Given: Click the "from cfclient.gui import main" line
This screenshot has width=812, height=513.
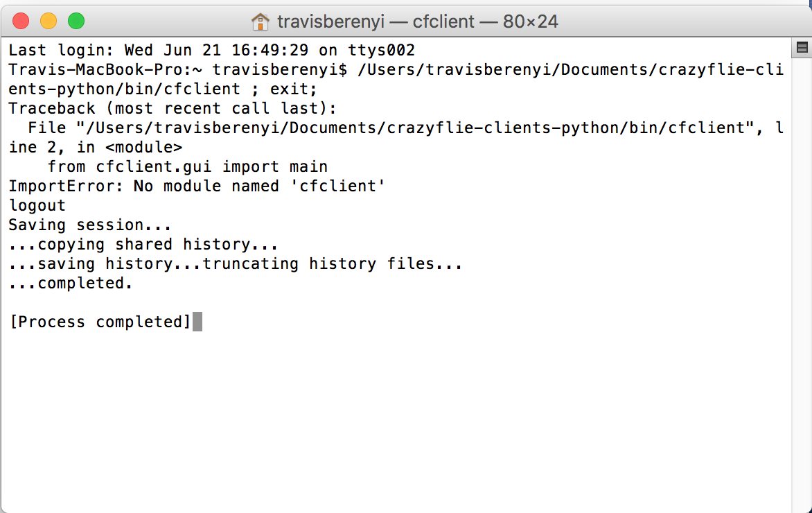Looking at the screenshot, I should pyautogui.click(x=187, y=167).
